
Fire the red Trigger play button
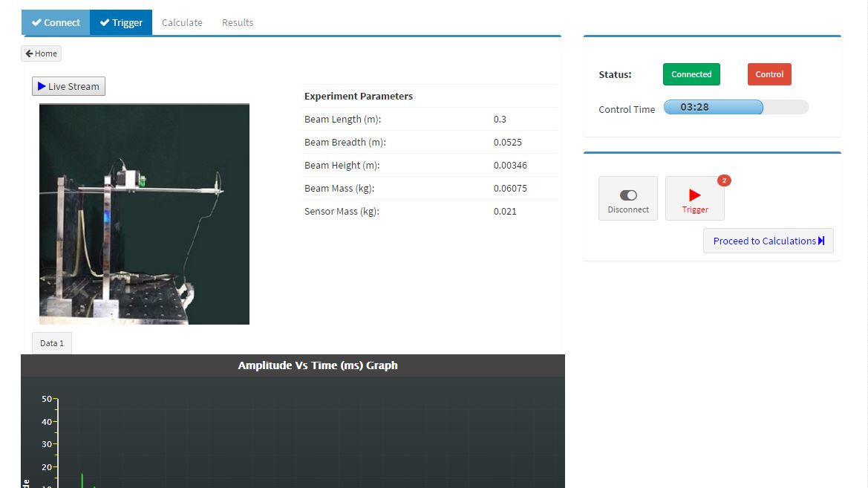click(x=695, y=198)
